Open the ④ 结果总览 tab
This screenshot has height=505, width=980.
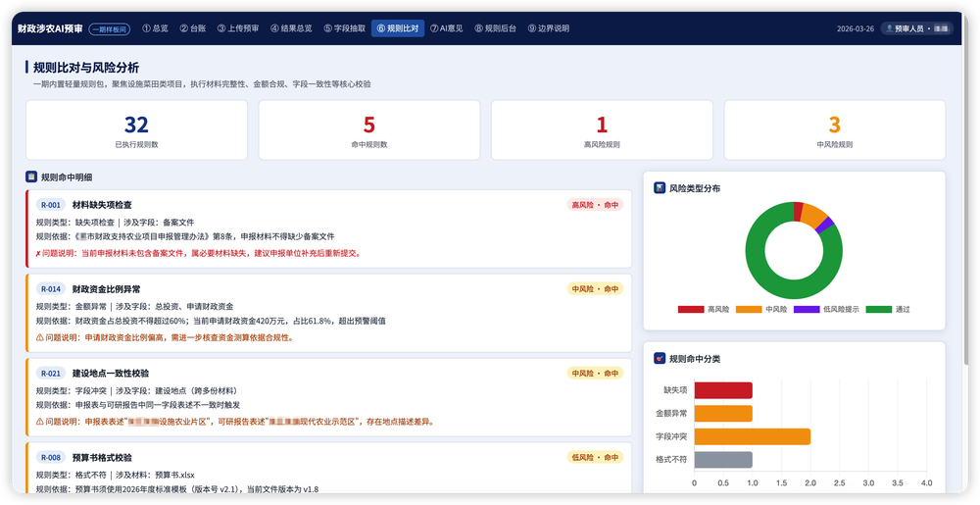coord(291,28)
